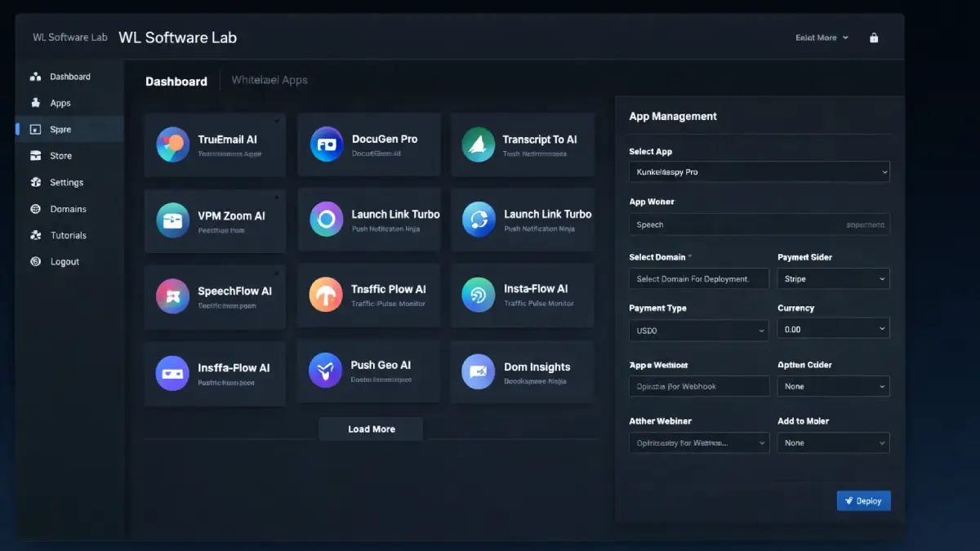Expand the Select App dropdown
Image resolution: width=980 pixels, height=551 pixels.
pyautogui.click(x=759, y=172)
